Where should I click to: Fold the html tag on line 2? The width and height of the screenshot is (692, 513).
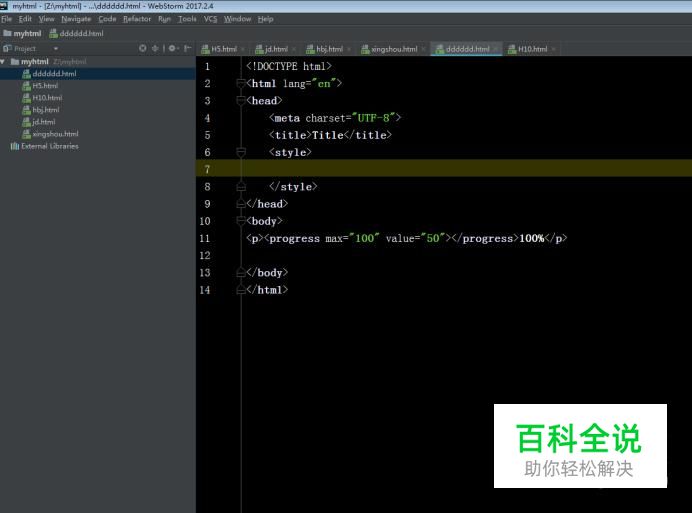(241, 83)
